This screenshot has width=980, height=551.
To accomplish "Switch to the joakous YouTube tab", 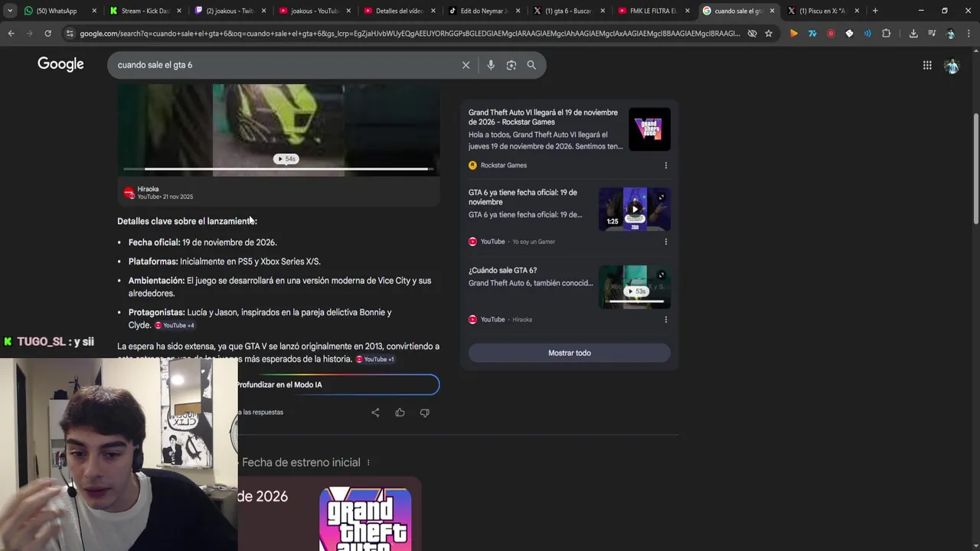I will click(x=315, y=11).
